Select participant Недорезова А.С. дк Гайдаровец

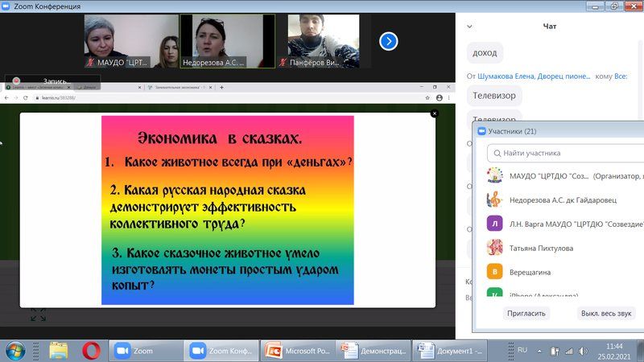click(x=565, y=200)
